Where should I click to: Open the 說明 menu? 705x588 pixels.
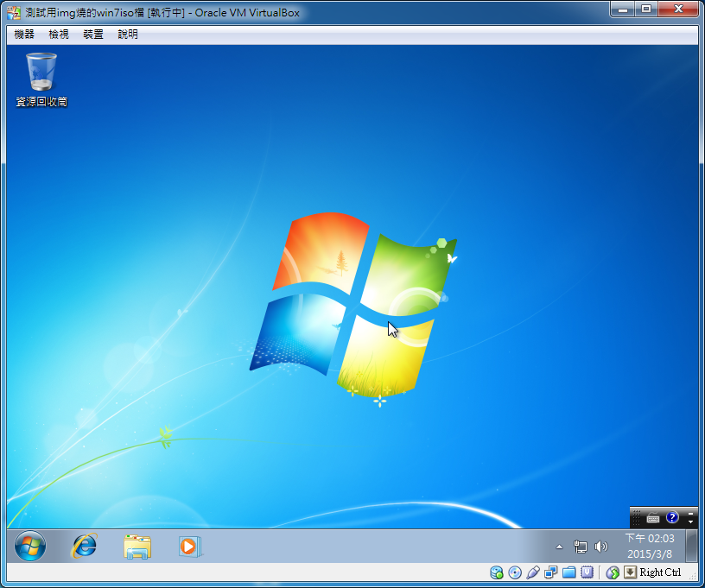(128, 35)
